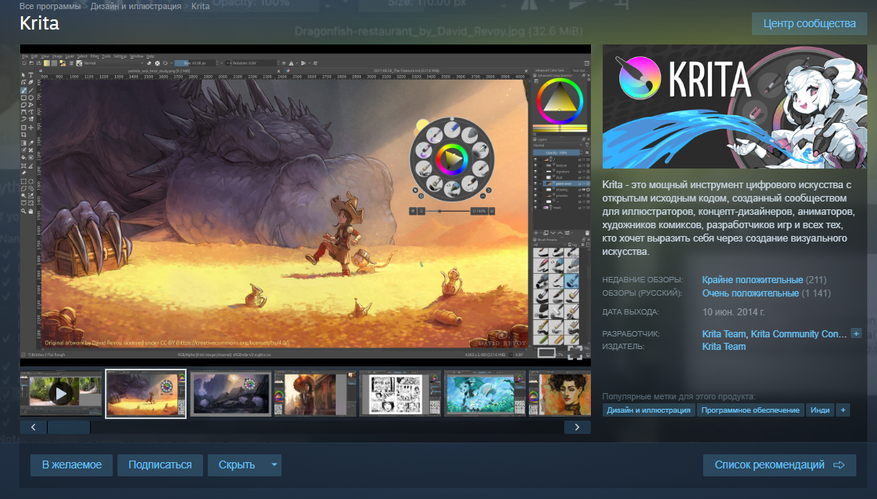Image resolution: width=877 pixels, height=499 pixels.
Task: Click the Krita header banner image
Action: pyautogui.click(x=734, y=107)
